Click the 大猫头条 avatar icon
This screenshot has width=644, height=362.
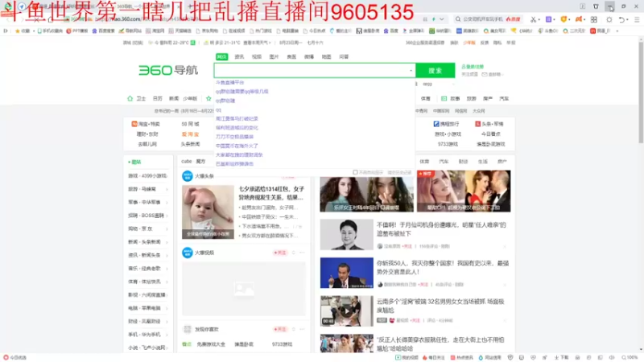tap(188, 175)
